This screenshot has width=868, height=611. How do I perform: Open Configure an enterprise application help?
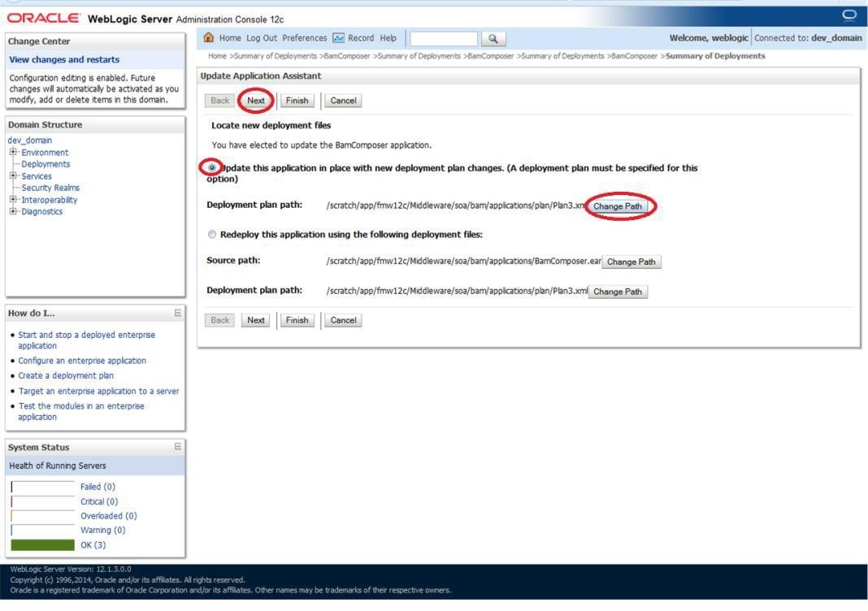[82, 361]
